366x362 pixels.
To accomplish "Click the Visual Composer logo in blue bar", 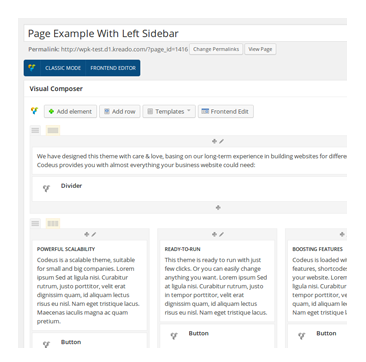I will tap(32, 68).
